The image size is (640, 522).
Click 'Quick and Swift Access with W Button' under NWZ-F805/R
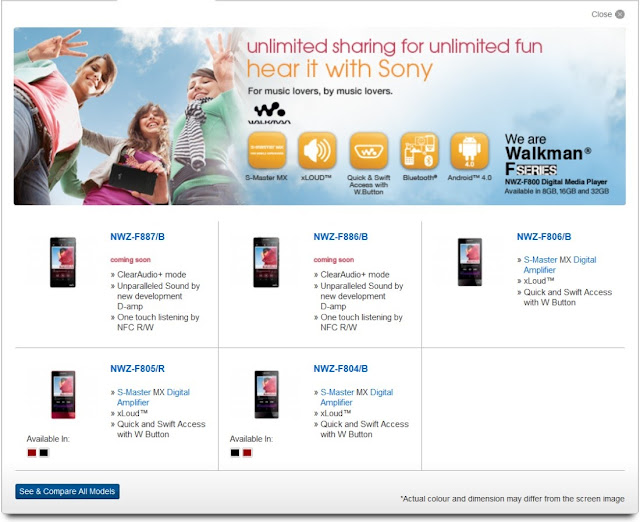point(161,429)
